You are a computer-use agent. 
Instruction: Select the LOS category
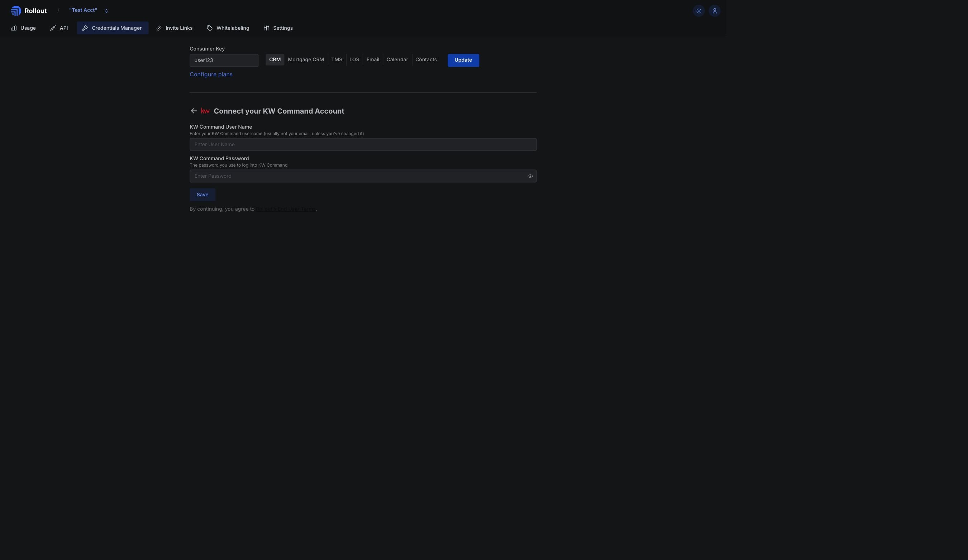tap(354, 60)
